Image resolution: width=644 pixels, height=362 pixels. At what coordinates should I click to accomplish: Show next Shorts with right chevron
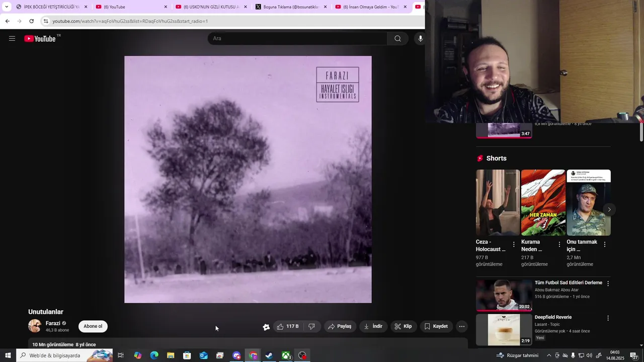tap(609, 210)
